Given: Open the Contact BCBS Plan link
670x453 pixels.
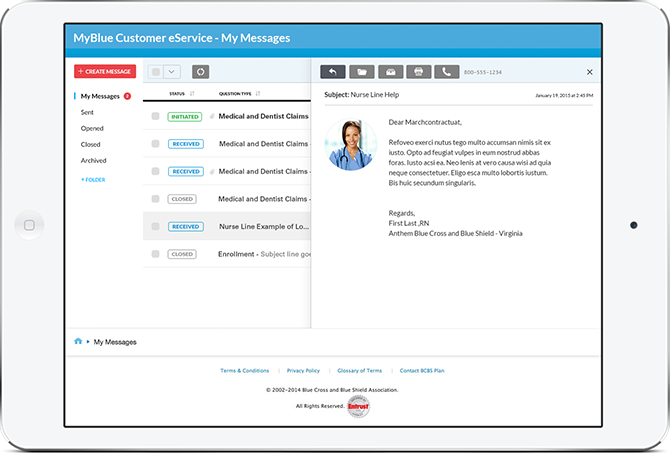Looking at the screenshot, I should (x=422, y=371).
